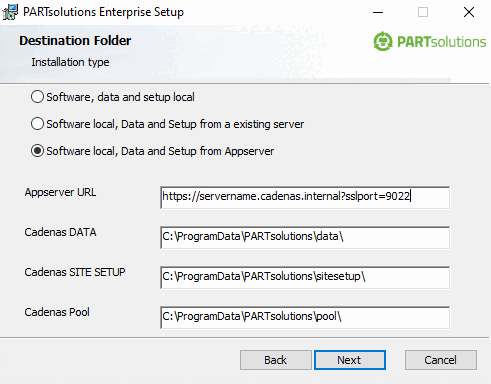This screenshot has height=384, width=491.
Task: Click 'PARTsolutions Enterprise Setup' title text
Action: point(103,12)
